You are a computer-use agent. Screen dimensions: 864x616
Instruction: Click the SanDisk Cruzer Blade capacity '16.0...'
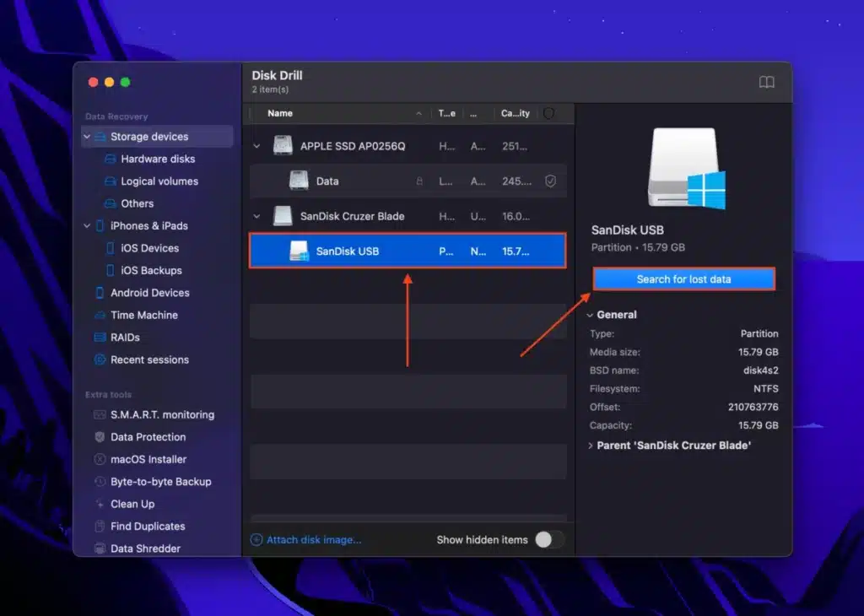516,216
